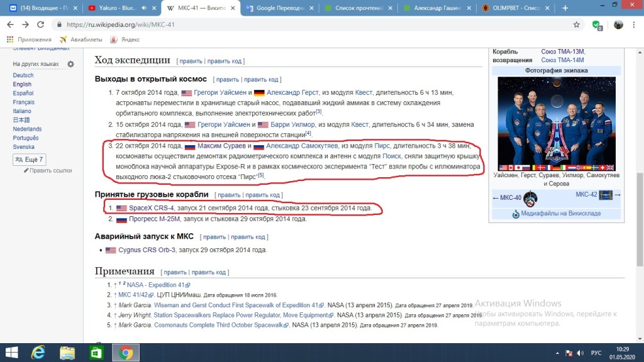Viewport: 644px width, 362px height.
Task: Switch to the Список прочтений tab
Action: coord(358,8)
